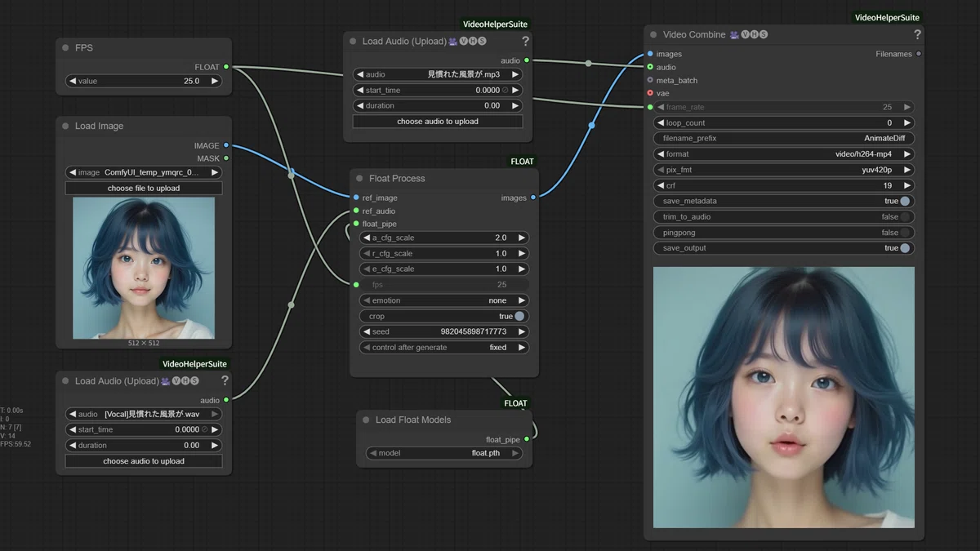Click choose audio to upload in the top audio node

pos(438,122)
